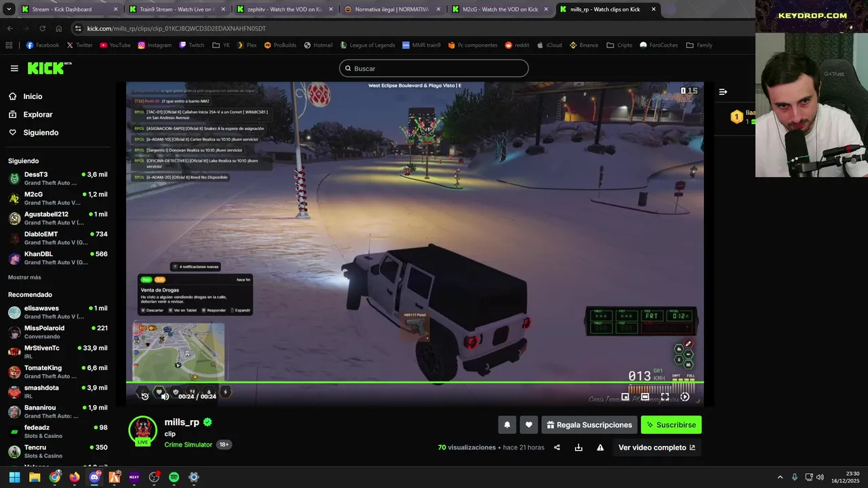868x488 pixels.
Task: Open KhanDBL followed channel
Action: (58, 258)
